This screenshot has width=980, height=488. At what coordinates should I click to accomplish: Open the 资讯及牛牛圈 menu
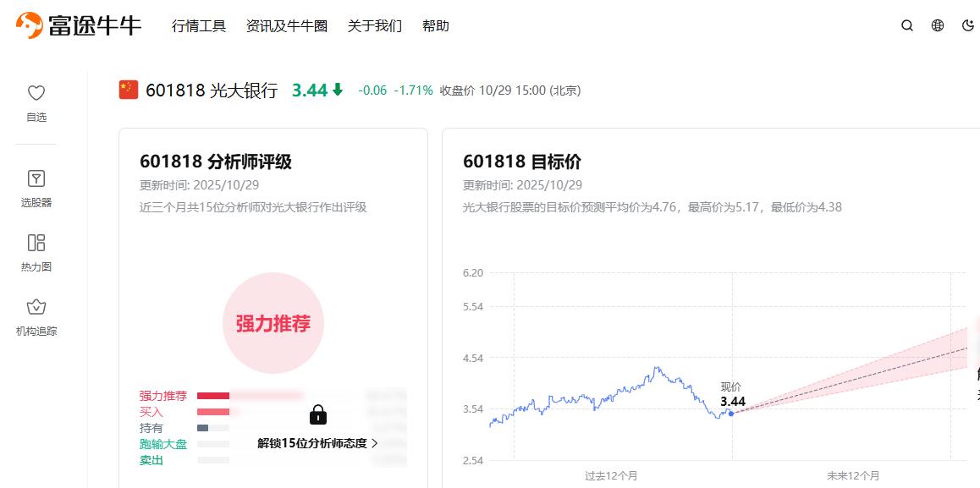tap(287, 26)
